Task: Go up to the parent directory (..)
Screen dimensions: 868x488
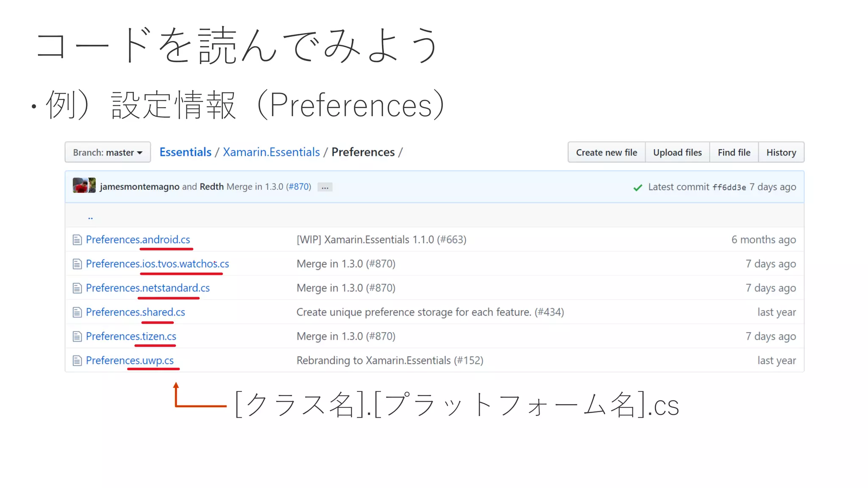Action: click(x=90, y=217)
